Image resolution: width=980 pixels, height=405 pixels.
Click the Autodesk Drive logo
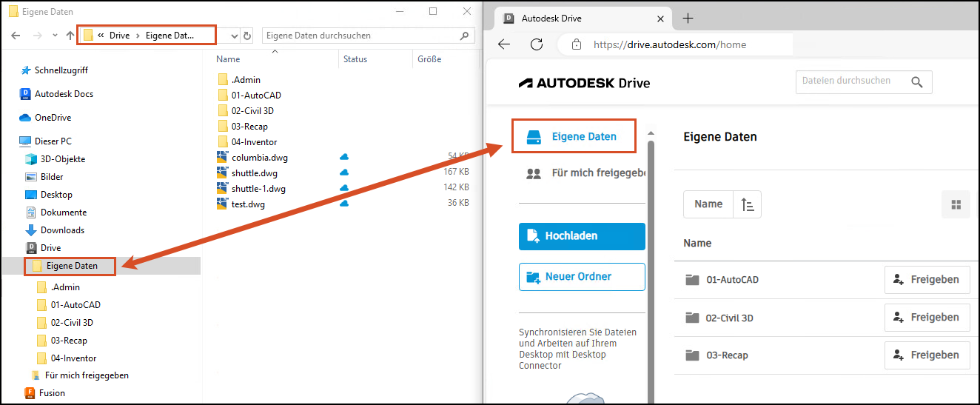coord(584,83)
